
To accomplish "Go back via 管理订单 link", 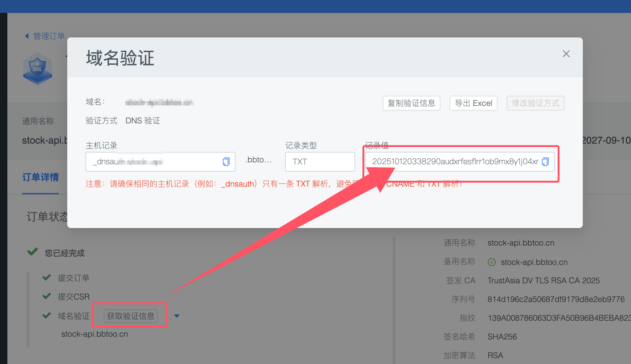I will tap(49, 36).
